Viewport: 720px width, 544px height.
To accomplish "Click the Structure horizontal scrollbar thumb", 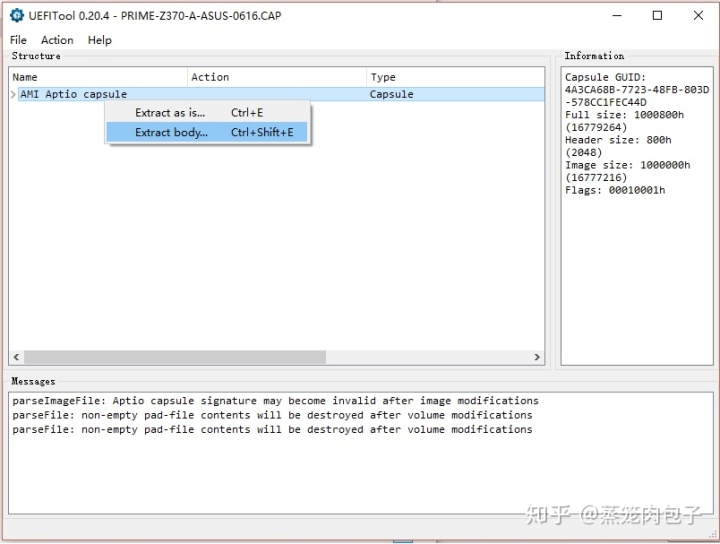I will pyautogui.click(x=175, y=357).
